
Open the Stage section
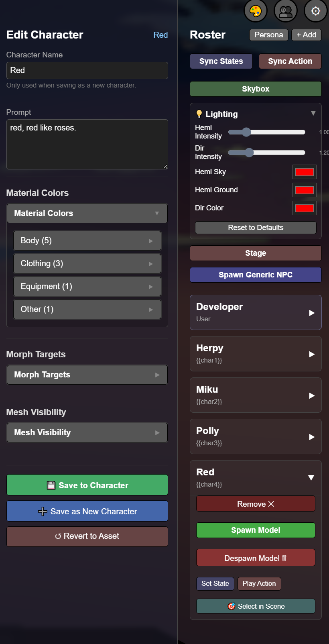[x=256, y=253]
